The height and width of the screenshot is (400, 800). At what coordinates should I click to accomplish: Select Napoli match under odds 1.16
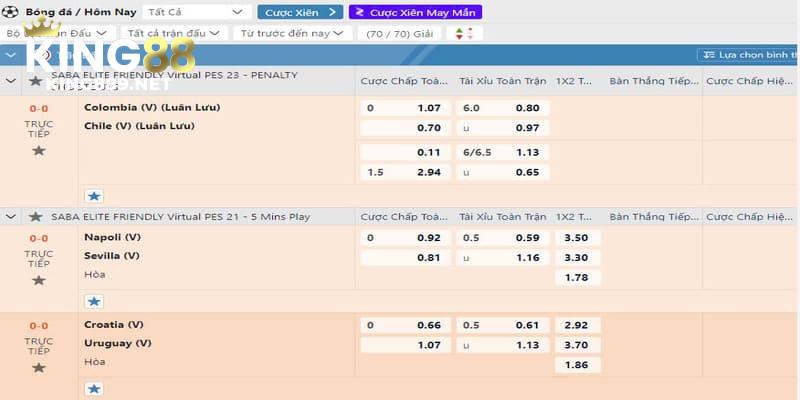pos(503,258)
